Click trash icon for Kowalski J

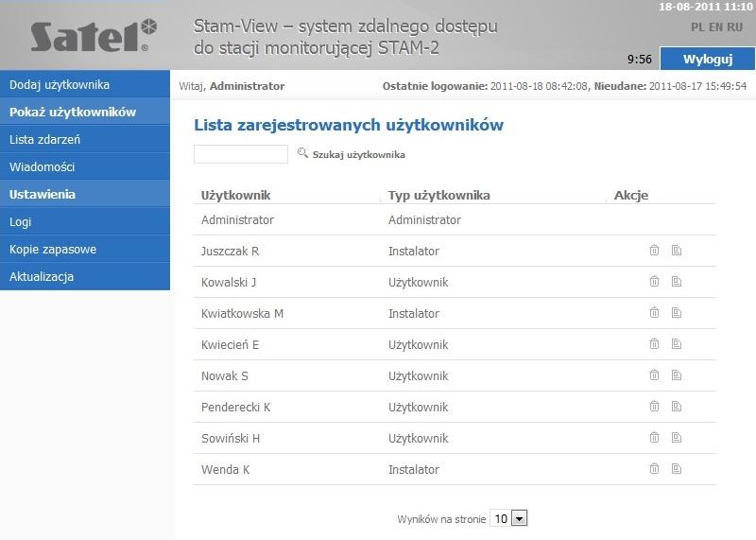[654, 281]
